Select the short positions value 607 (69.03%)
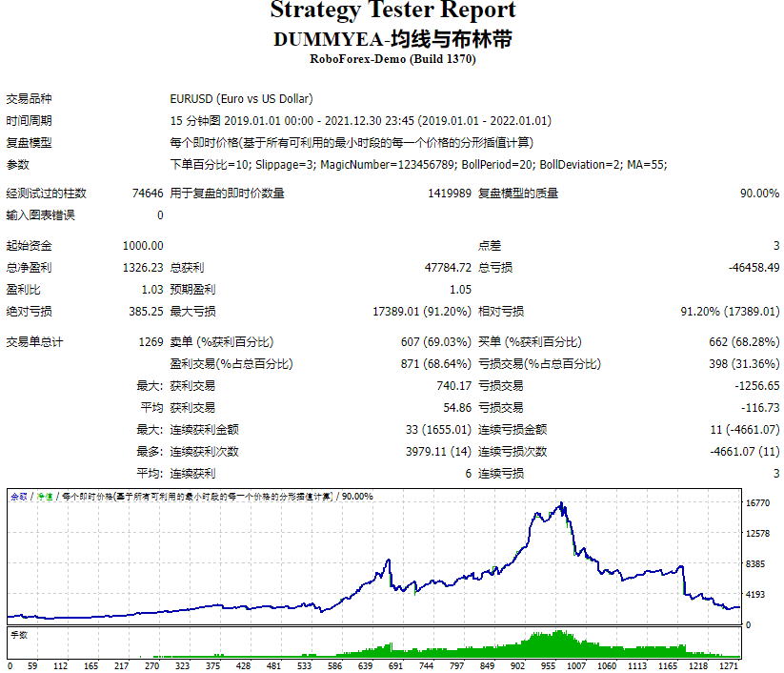This screenshot has height=673, width=784. click(x=436, y=342)
